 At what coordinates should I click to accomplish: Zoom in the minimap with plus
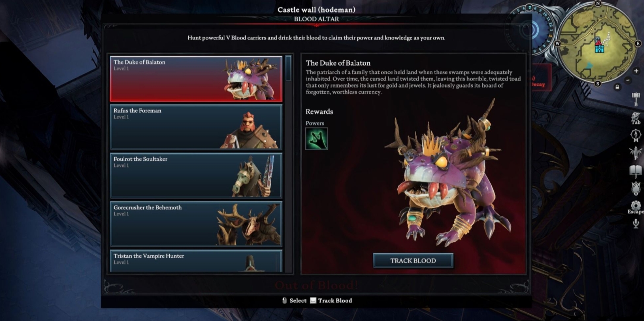pyautogui.click(x=636, y=71)
